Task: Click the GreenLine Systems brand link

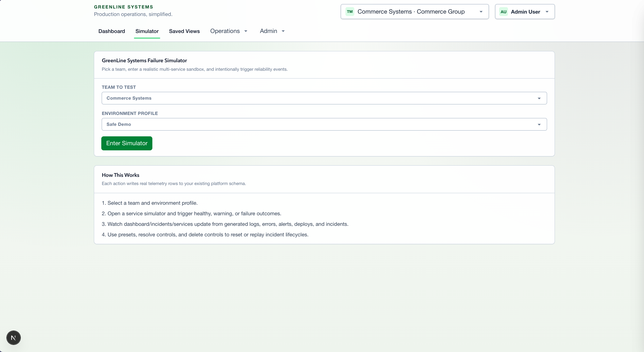Action: (x=123, y=7)
